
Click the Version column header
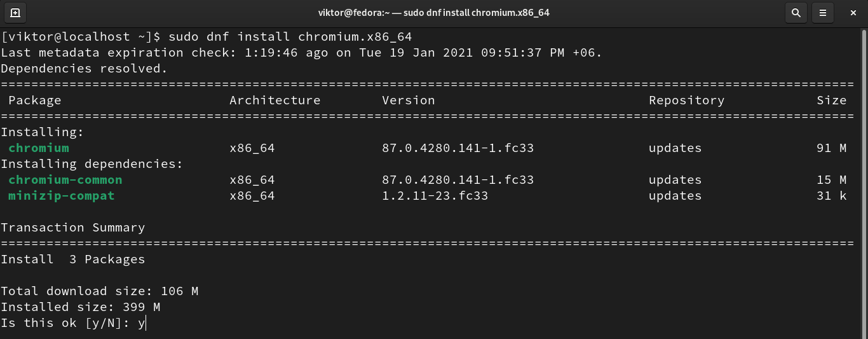(408, 100)
